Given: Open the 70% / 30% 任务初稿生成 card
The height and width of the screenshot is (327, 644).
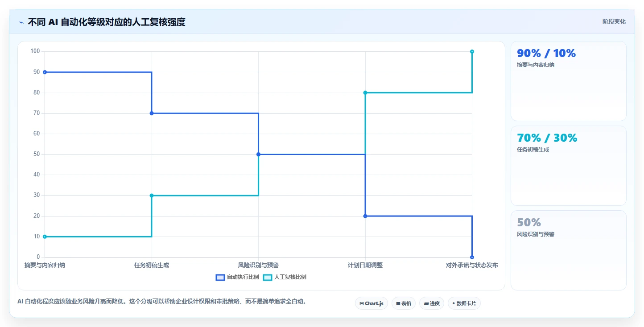Looking at the screenshot, I should point(568,166).
